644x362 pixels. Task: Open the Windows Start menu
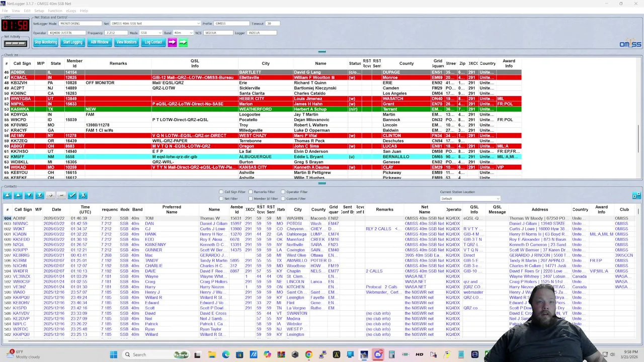(x=113, y=354)
